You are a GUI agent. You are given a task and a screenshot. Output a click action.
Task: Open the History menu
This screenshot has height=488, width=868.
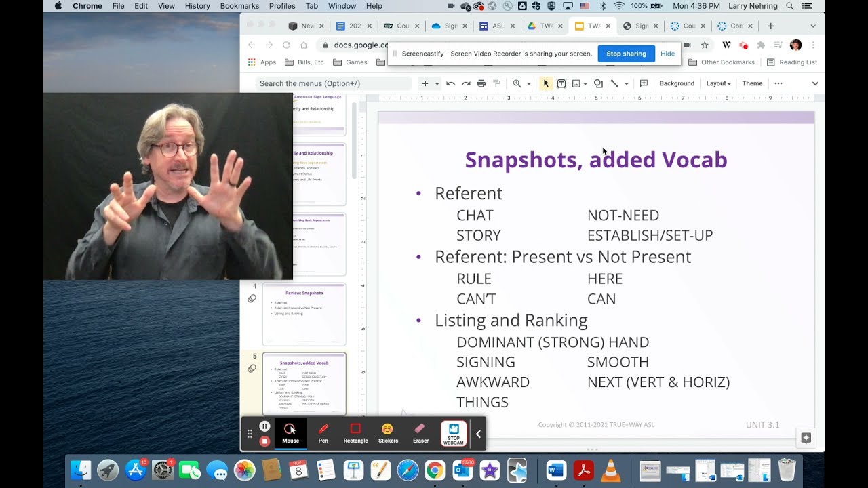click(x=197, y=6)
